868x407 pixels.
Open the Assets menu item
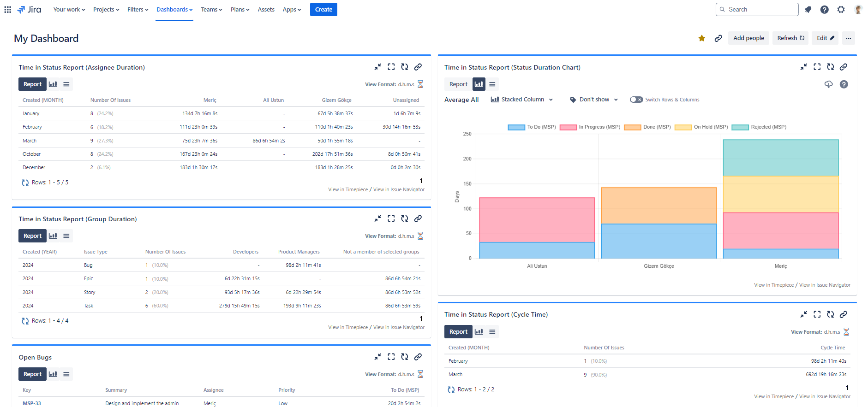coord(266,10)
